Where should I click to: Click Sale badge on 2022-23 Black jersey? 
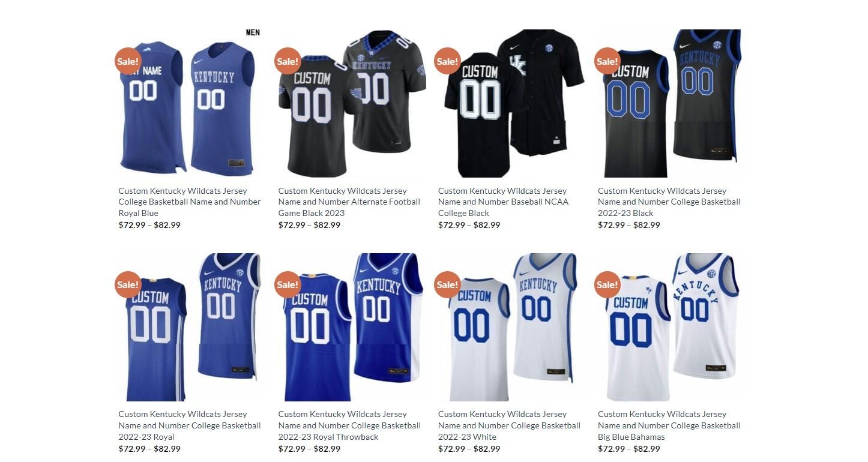pos(607,61)
